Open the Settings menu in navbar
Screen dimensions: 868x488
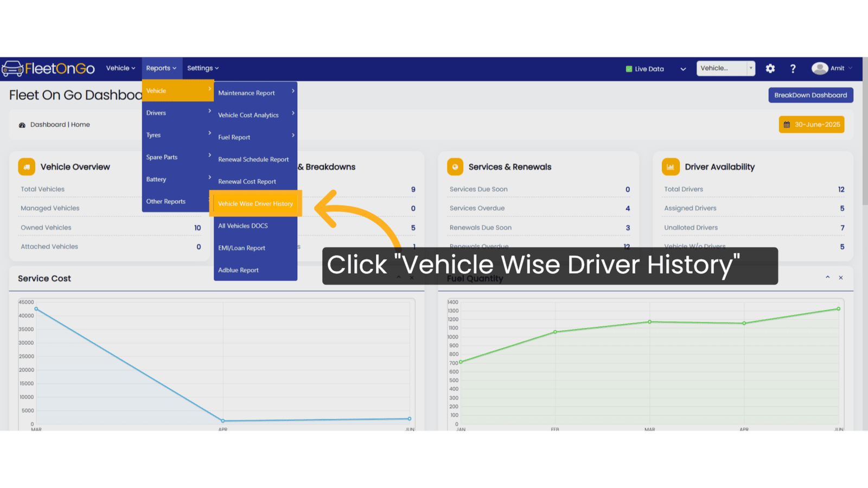[202, 68]
